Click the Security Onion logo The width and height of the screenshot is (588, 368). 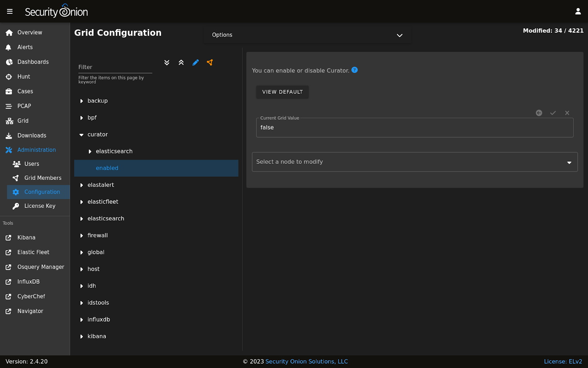56,11
